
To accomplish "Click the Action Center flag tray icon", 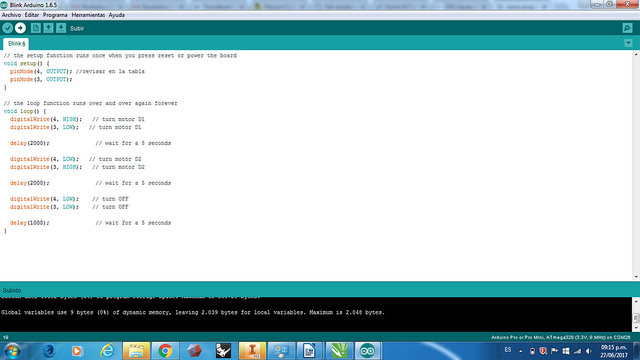I will pyautogui.click(x=554, y=351).
